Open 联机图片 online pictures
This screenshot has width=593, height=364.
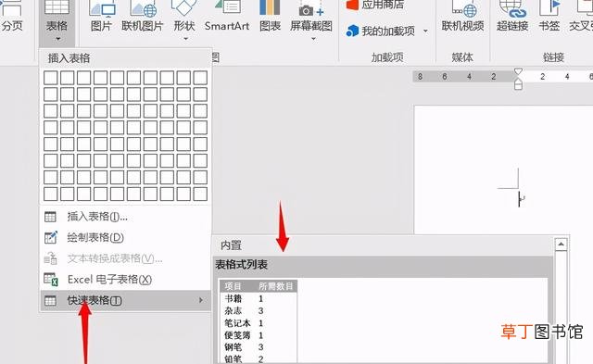[142, 17]
